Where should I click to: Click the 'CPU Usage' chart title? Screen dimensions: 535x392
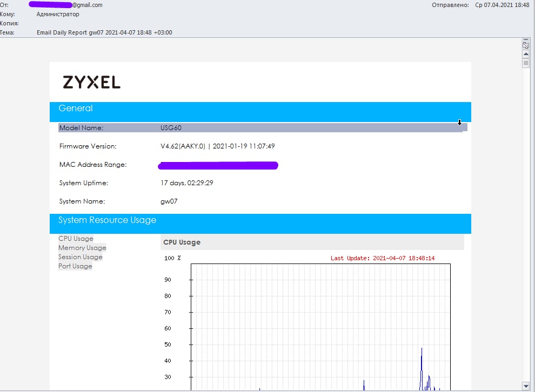click(182, 242)
